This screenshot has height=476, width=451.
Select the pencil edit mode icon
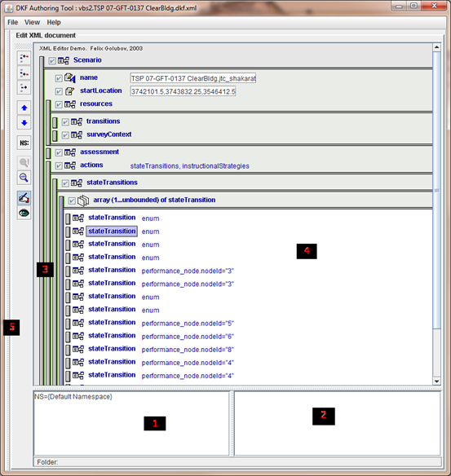[x=24, y=198]
